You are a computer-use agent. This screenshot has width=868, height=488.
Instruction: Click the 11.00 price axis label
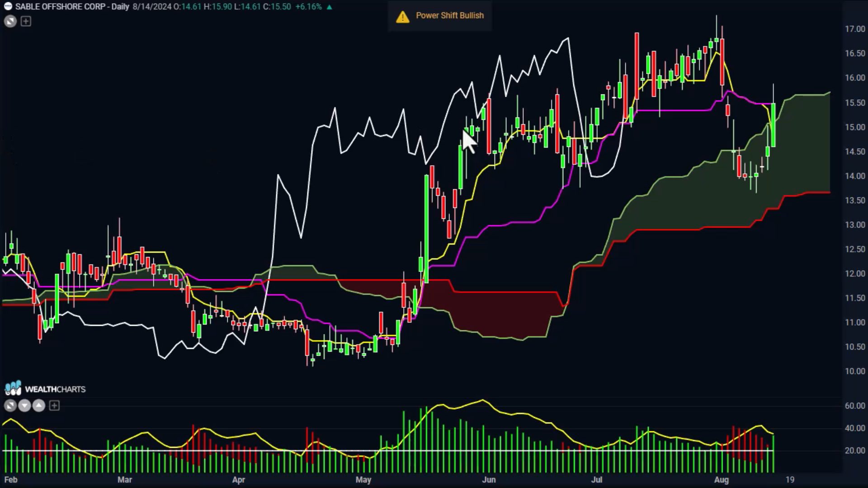[855, 322]
